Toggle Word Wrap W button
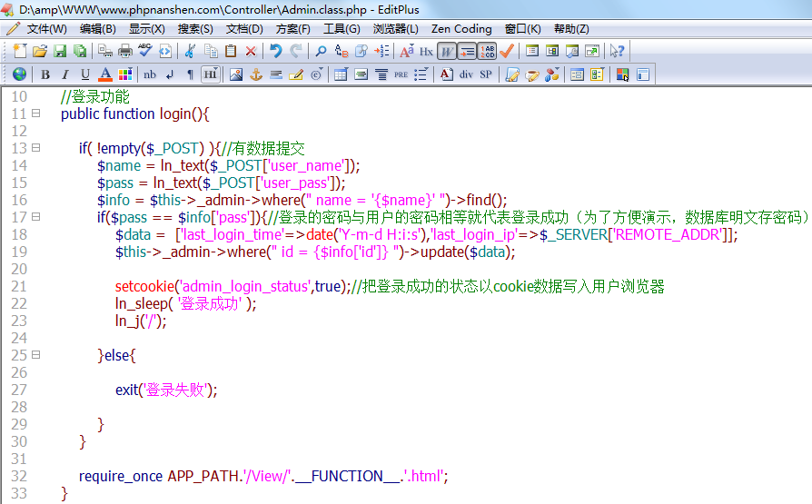Viewport: 812px width, 504px height. pyautogui.click(x=446, y=51)
